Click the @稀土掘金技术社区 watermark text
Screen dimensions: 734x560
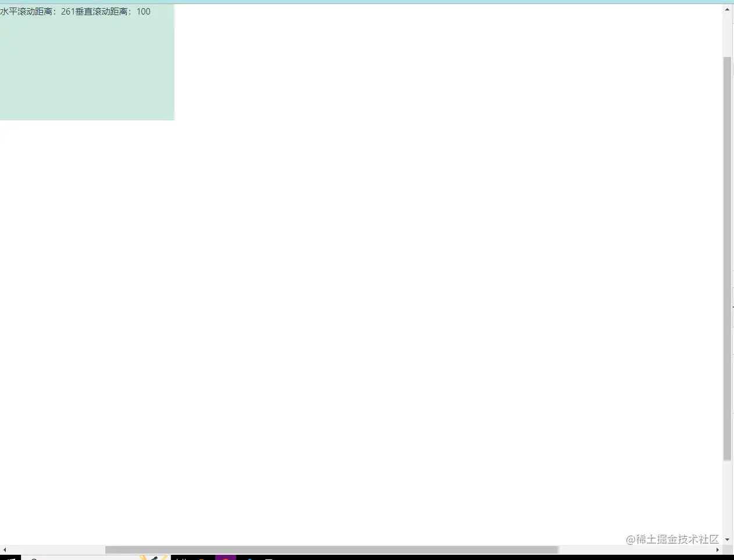[x=672, y=540]
